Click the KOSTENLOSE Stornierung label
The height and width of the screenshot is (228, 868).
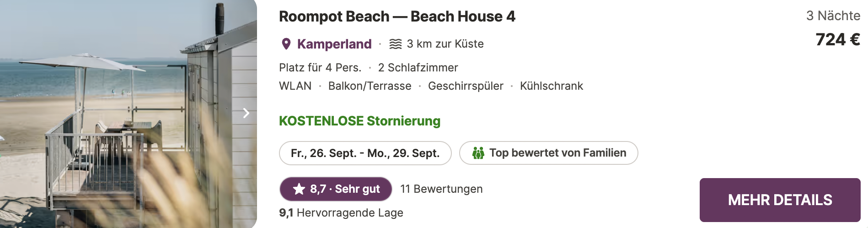[x=359, y=121]
